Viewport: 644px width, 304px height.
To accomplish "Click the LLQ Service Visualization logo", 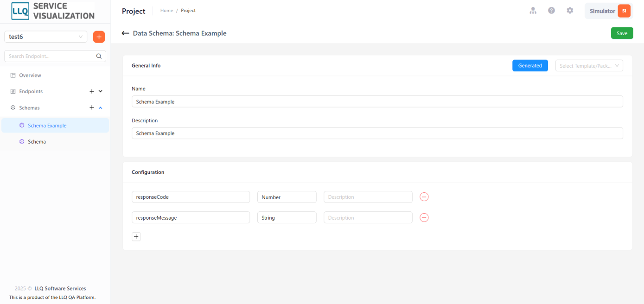I will click(53, 11).
